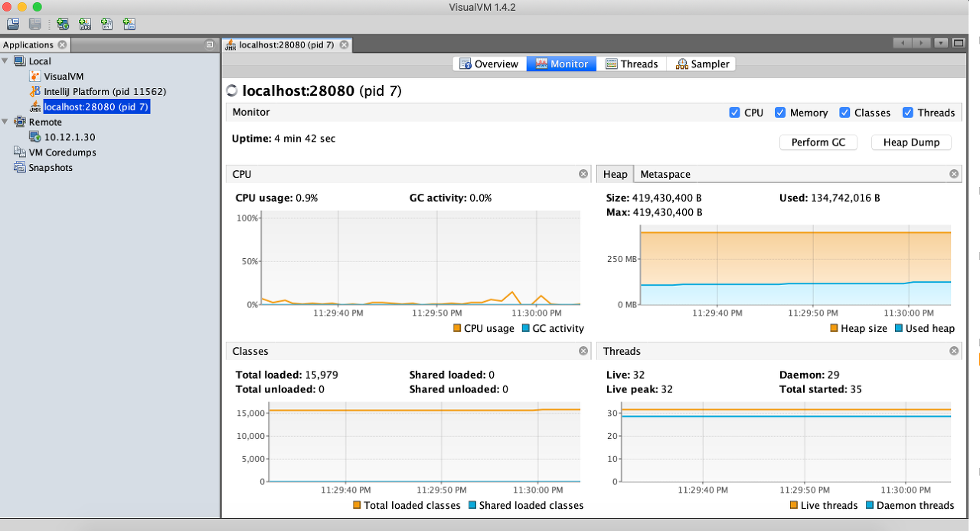
Task: Open the Sampler tab
Action: 702,64
